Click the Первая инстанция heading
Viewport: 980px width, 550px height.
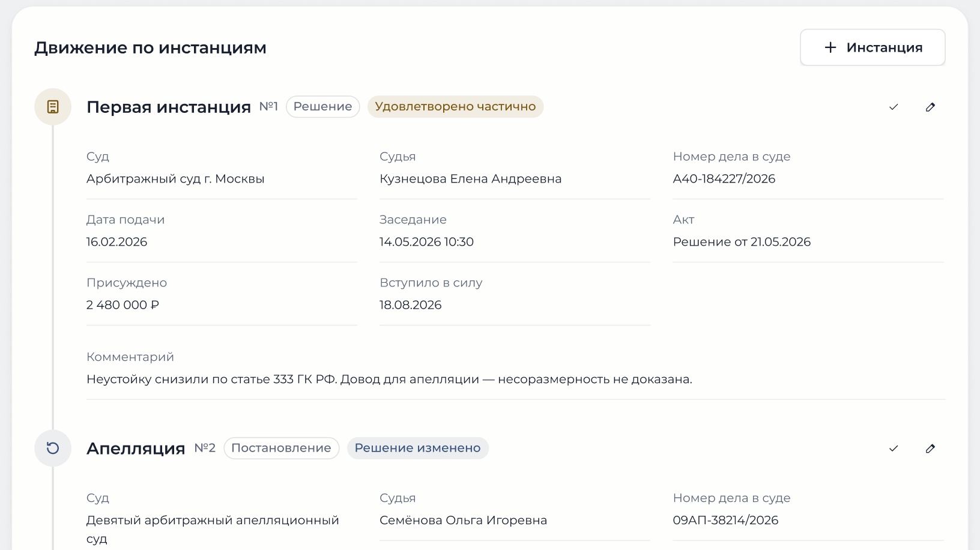point(169,107)
